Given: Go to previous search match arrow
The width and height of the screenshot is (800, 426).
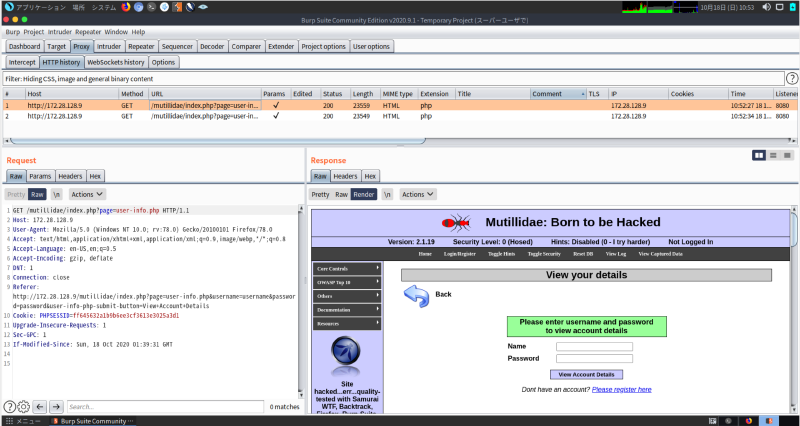Looking at the screenshot, I should (40, 407).
